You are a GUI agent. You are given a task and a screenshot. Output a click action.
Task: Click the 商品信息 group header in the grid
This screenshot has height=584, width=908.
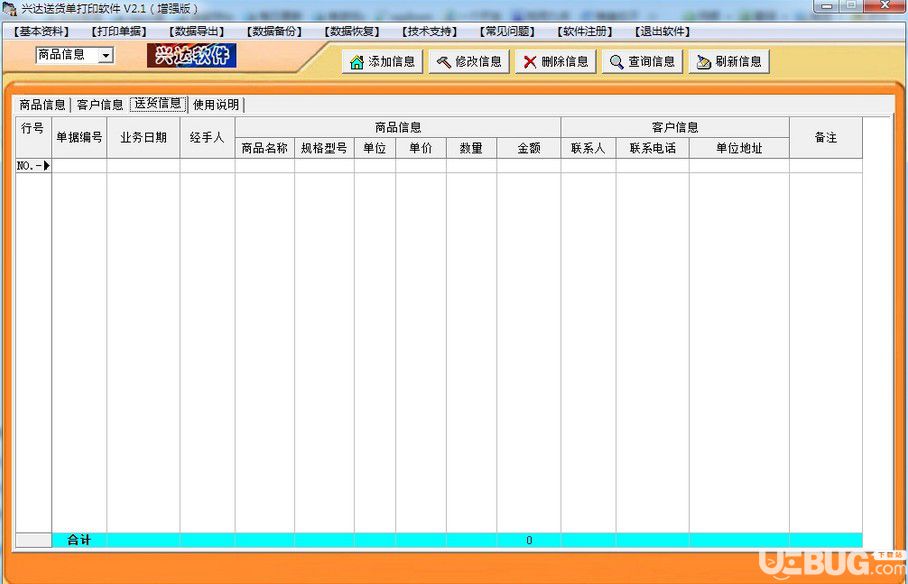(x=398, y=127)
